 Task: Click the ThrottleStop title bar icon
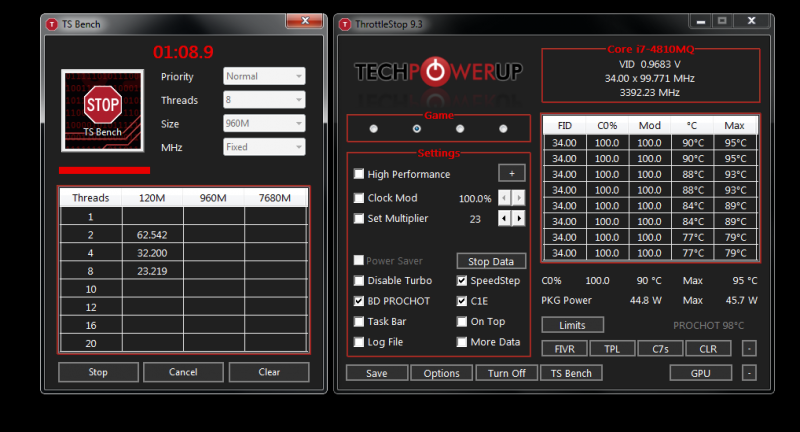click(x=345, y=24)
